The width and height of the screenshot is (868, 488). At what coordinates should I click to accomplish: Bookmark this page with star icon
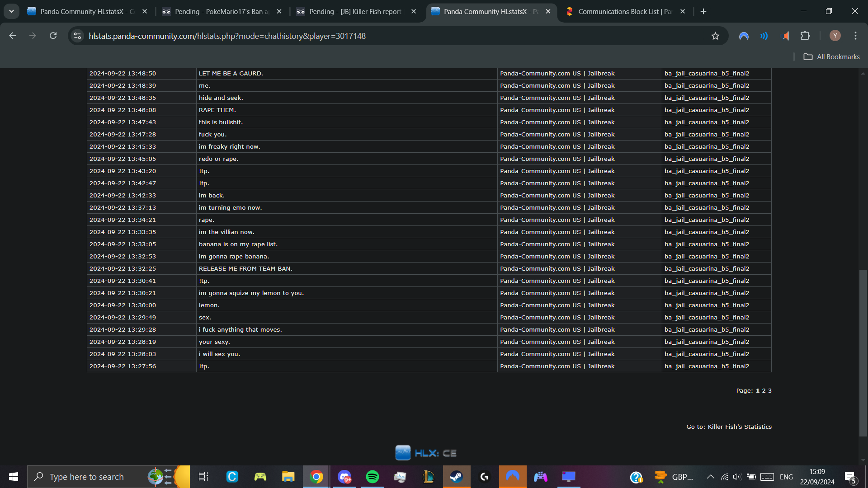[x=715, y=36]
